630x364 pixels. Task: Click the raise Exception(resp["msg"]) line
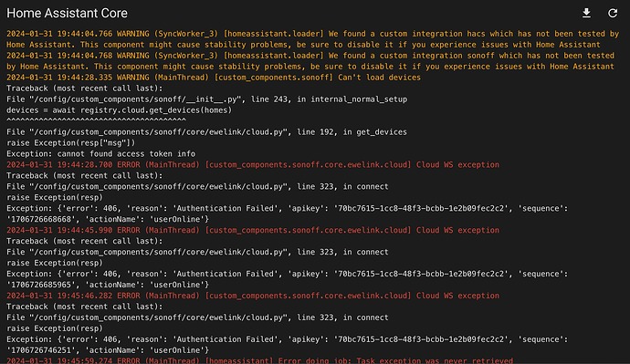[70, 143]
